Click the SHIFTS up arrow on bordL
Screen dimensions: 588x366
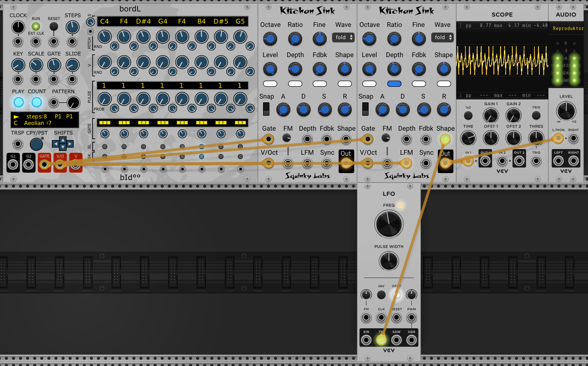coord(63,139)
